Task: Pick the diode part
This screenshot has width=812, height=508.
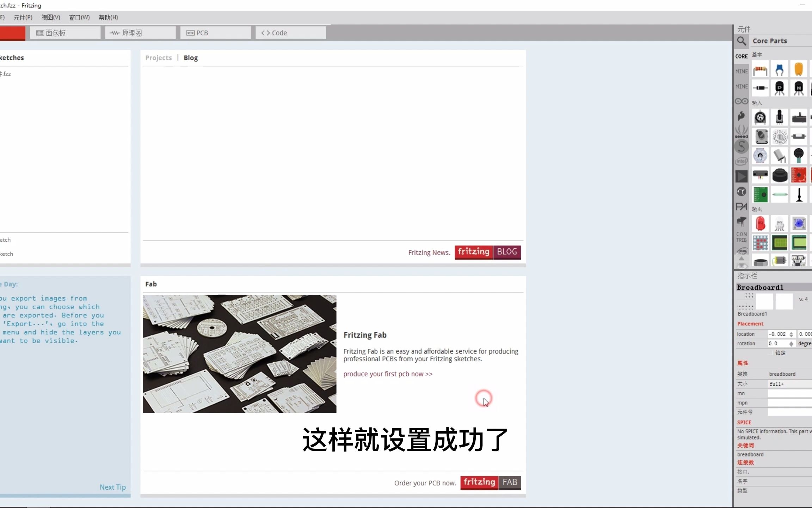Action: pos(760,88)
